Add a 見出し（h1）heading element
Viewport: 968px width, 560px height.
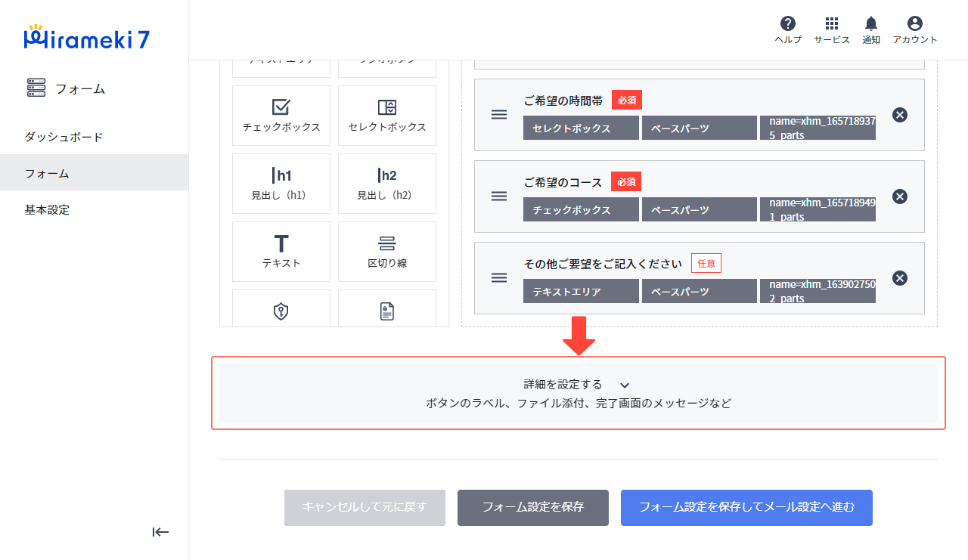(281, 183)
